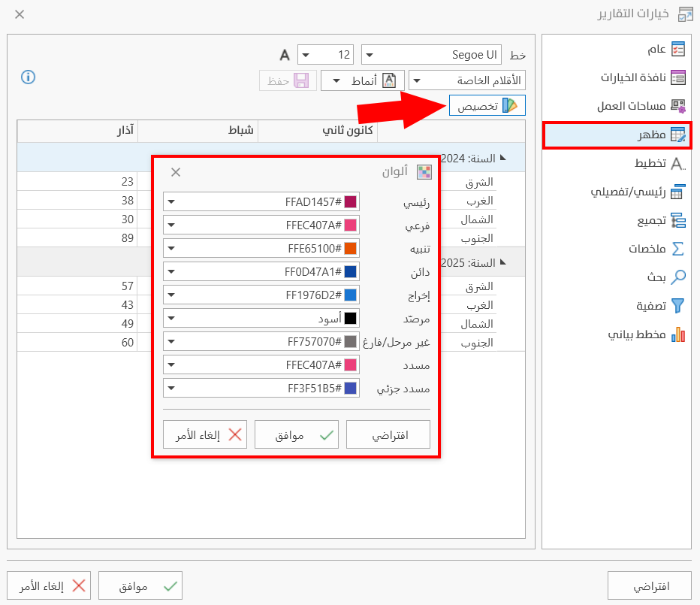Click the رئيسي color swatch FFAD1457
The image size is (700, 605).
pyautogui.click(x=351, y=202)
